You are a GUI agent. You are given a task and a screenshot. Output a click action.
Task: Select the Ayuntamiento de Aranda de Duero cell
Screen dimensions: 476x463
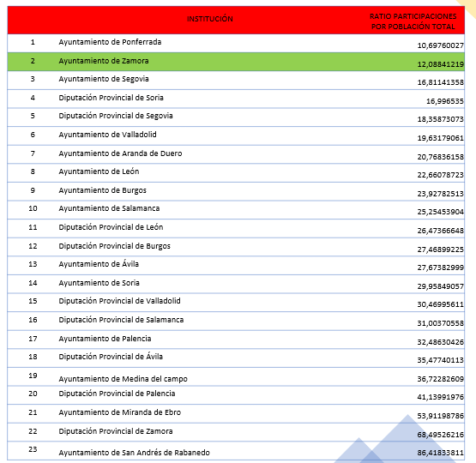(x=120, y=153)
